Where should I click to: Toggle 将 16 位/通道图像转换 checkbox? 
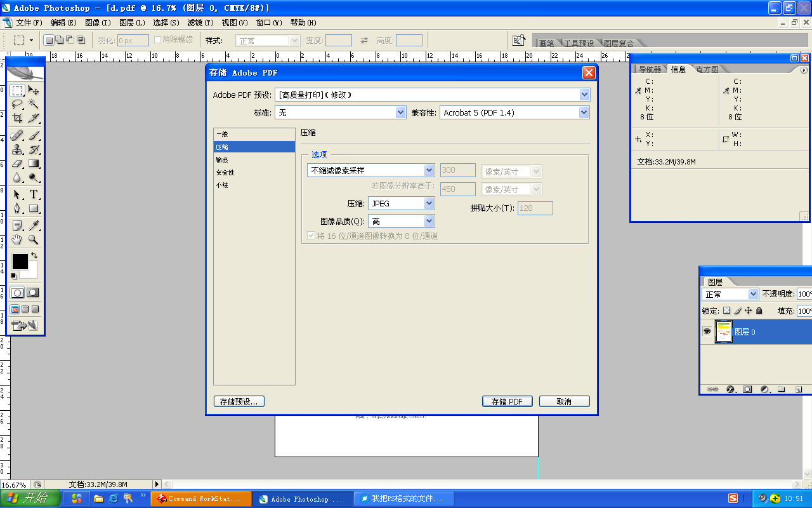pyautogui.click(x=311, y=236)
